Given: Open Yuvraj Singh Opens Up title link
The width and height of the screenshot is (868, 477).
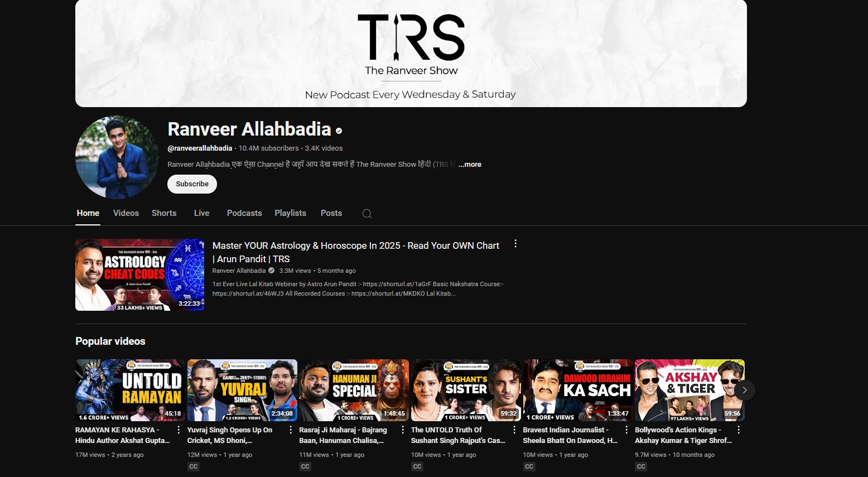Looking at the screenshot, I should pyautogui.click(x=230, y=435).
